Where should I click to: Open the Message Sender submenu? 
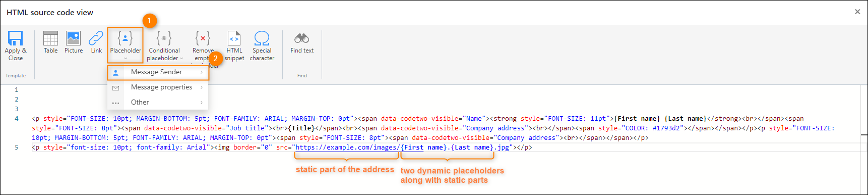pyautogui.click(x=158, y=72)
